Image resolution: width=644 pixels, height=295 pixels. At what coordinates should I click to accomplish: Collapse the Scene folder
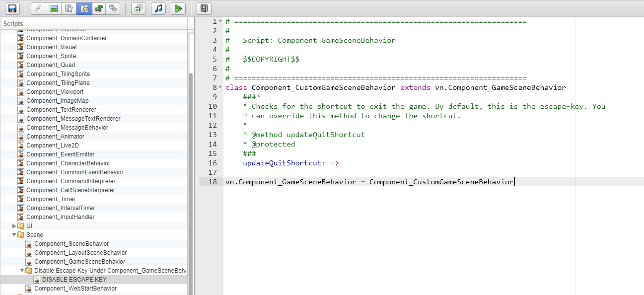point(14,235)
